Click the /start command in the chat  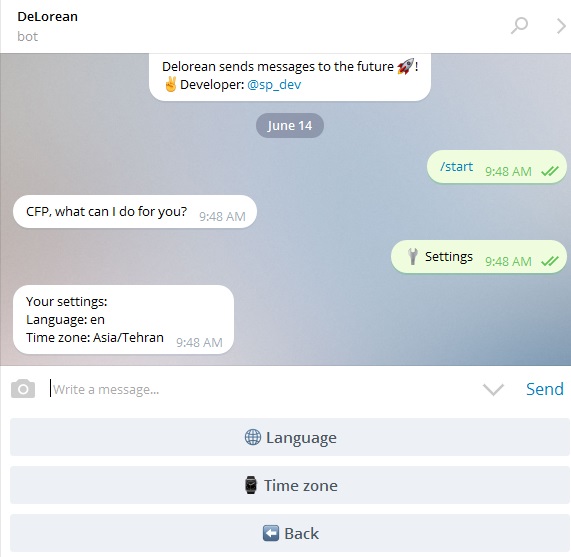456,166
